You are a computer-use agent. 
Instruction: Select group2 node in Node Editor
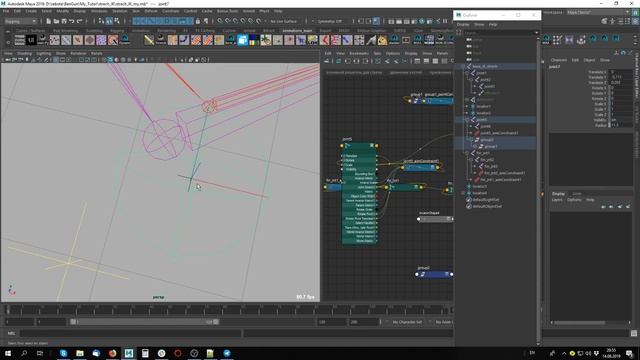[x=434, y=274]
